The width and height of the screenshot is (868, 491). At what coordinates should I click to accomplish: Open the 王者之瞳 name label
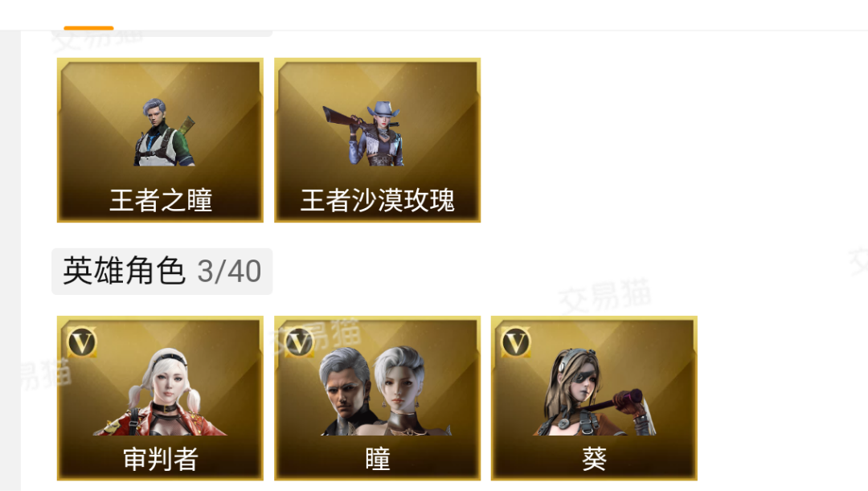coord(161,200)
